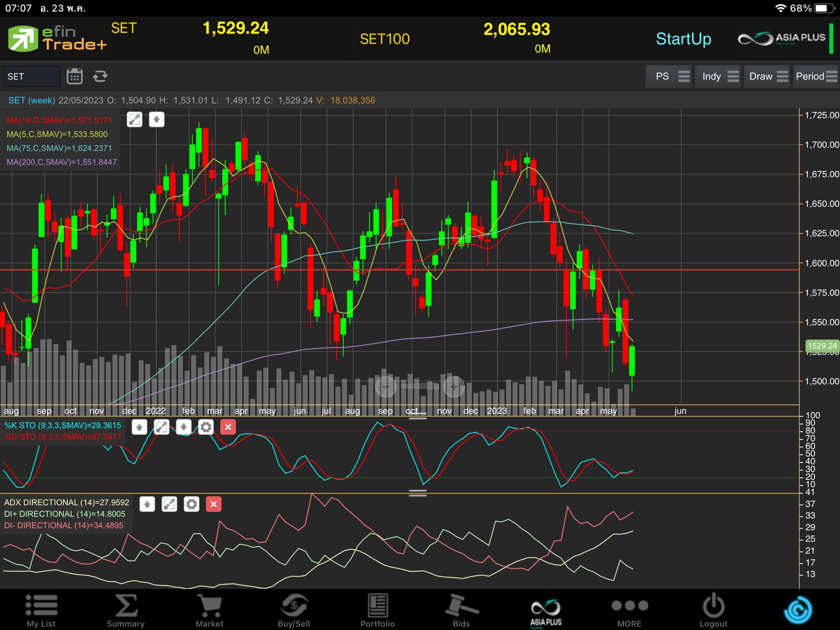Select the MA(5,C,SMAV) legend label
Image resolution: width=840 pixels, height=630 pixels.
tap(57, 134)
